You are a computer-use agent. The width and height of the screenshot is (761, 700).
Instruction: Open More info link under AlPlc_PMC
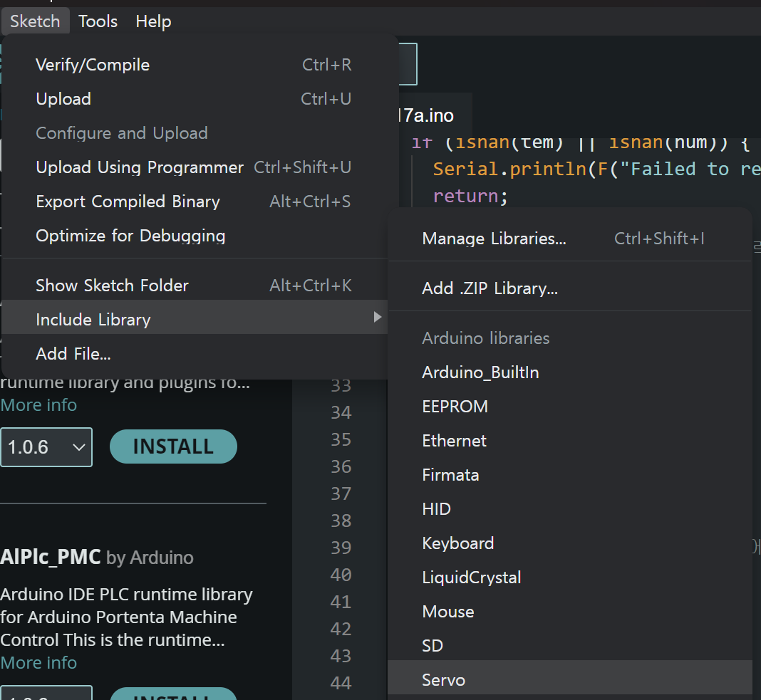[38, 663]
